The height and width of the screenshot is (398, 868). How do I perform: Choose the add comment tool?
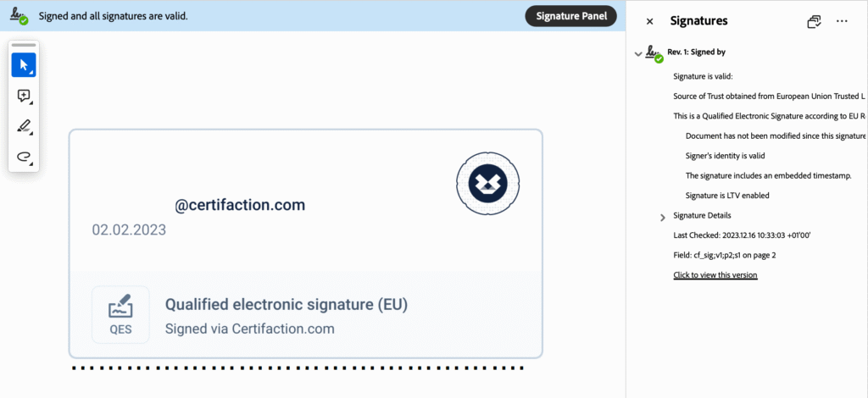[x=24, y=97]
